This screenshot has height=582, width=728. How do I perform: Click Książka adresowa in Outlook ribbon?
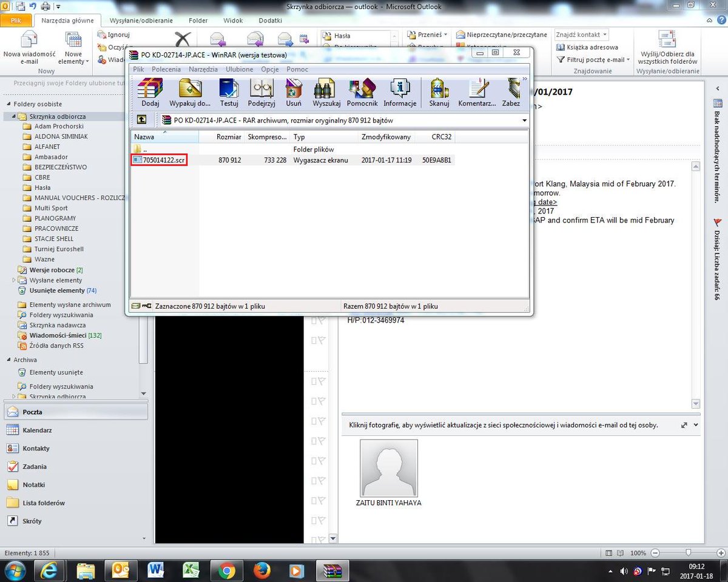point(587,47)
